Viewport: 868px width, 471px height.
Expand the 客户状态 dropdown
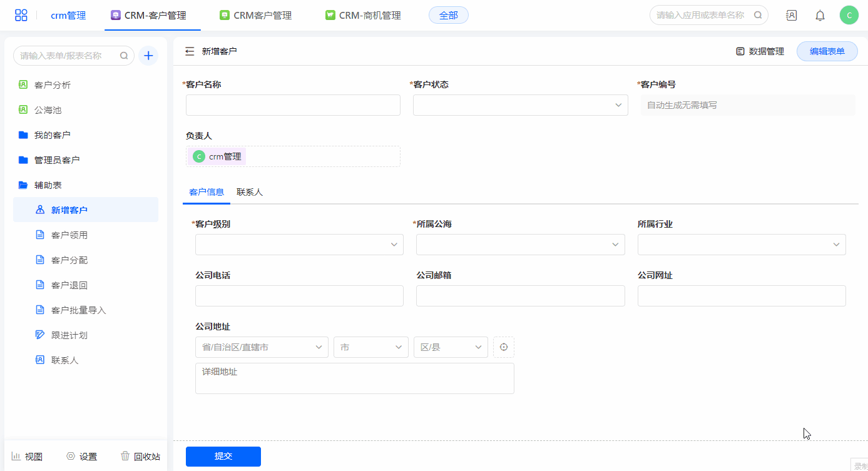point(520,105)
